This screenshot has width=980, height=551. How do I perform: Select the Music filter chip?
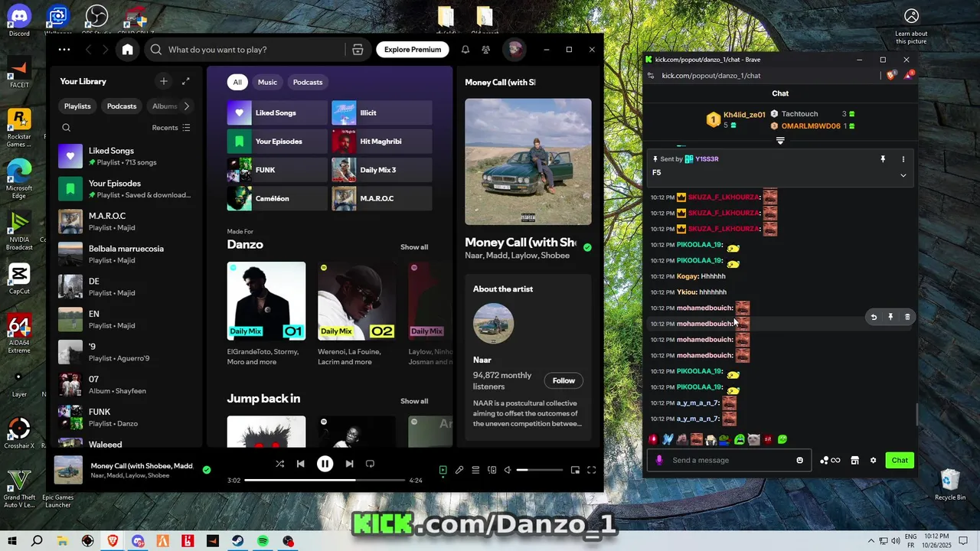tap(267, 82)
